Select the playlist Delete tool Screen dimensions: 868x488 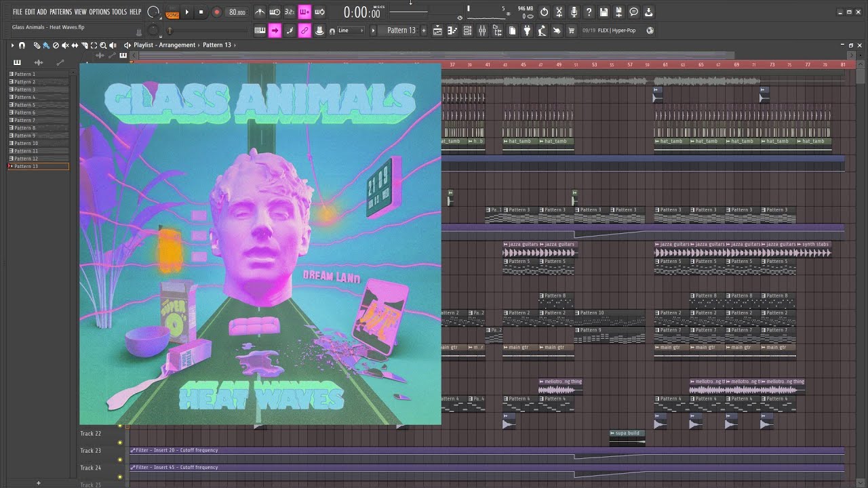(56, 45)
